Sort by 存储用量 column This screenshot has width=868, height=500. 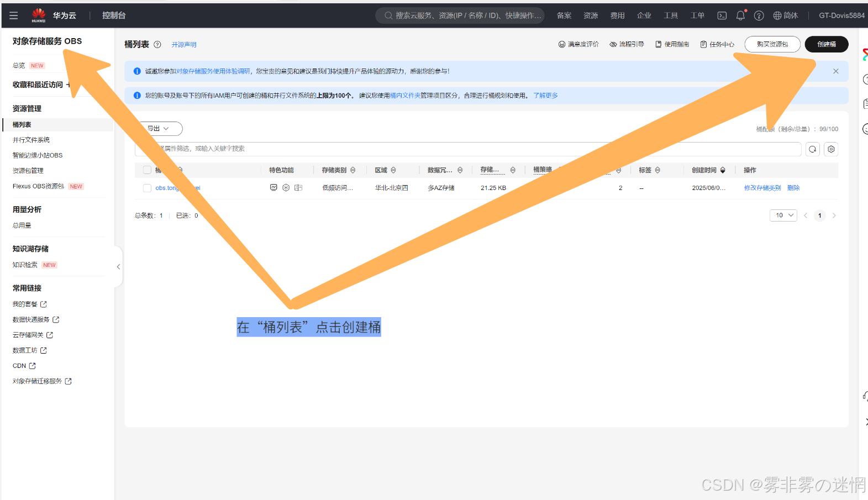point(513,170)
